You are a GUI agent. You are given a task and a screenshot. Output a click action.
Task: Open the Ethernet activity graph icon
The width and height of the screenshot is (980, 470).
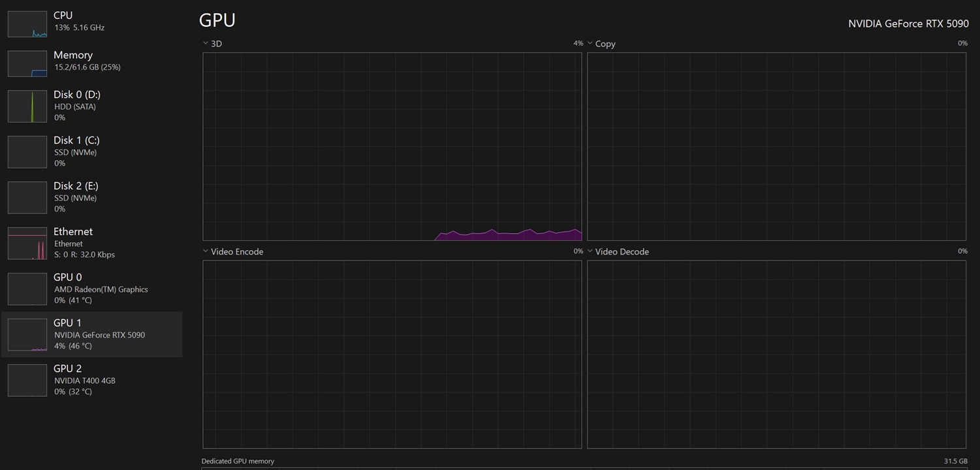[27, 243]
